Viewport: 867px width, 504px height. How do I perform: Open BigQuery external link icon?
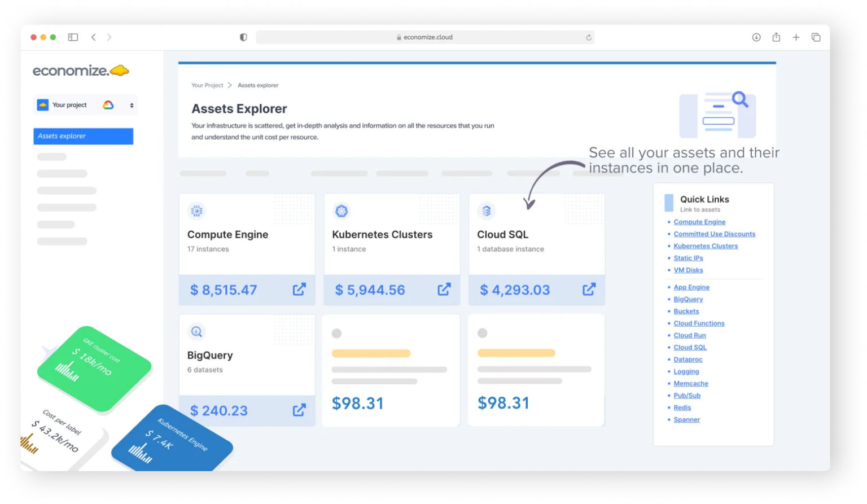[x=299, y=410]
